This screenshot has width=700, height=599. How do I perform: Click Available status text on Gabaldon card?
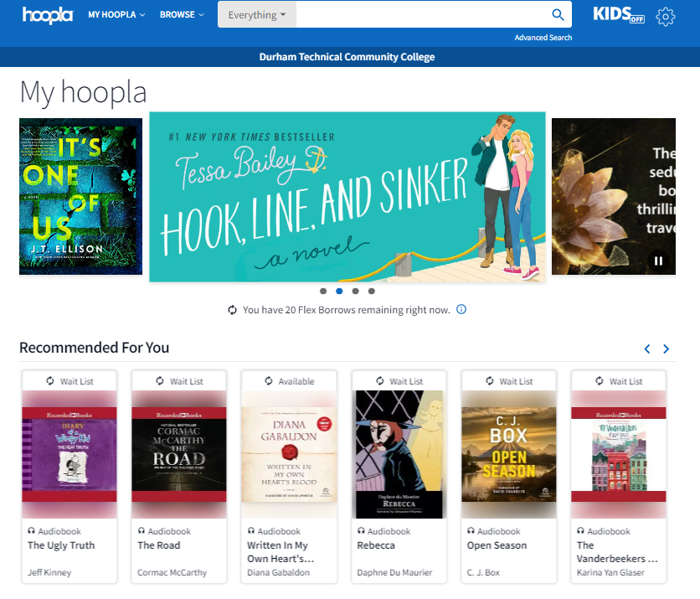click(296, 381)
